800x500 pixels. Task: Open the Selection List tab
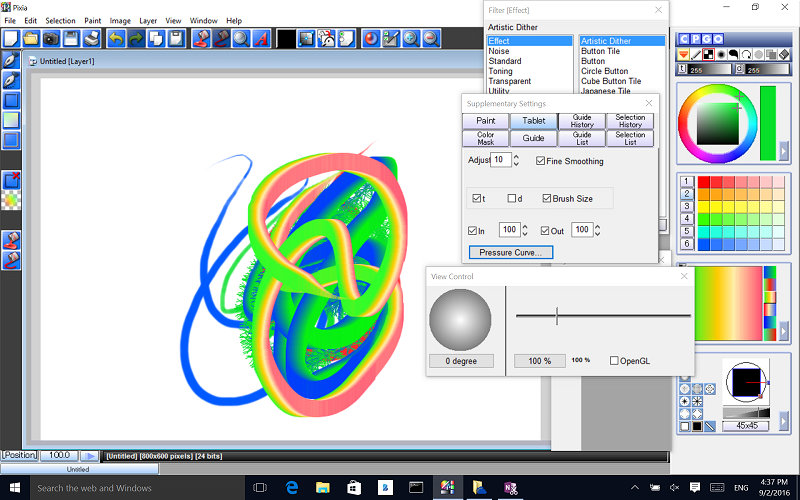[x=630, y=138]
